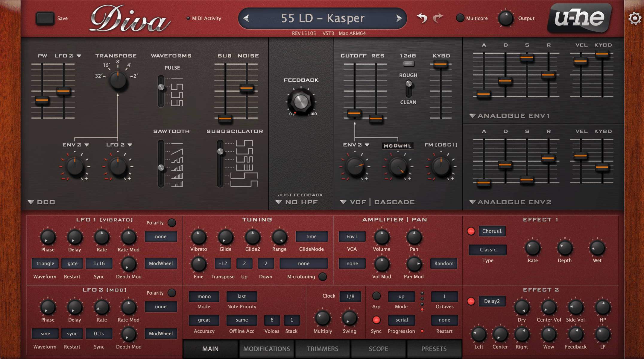Switch to the MODIFICATIONS tab
644x359 pixels.
click(266, 349)
